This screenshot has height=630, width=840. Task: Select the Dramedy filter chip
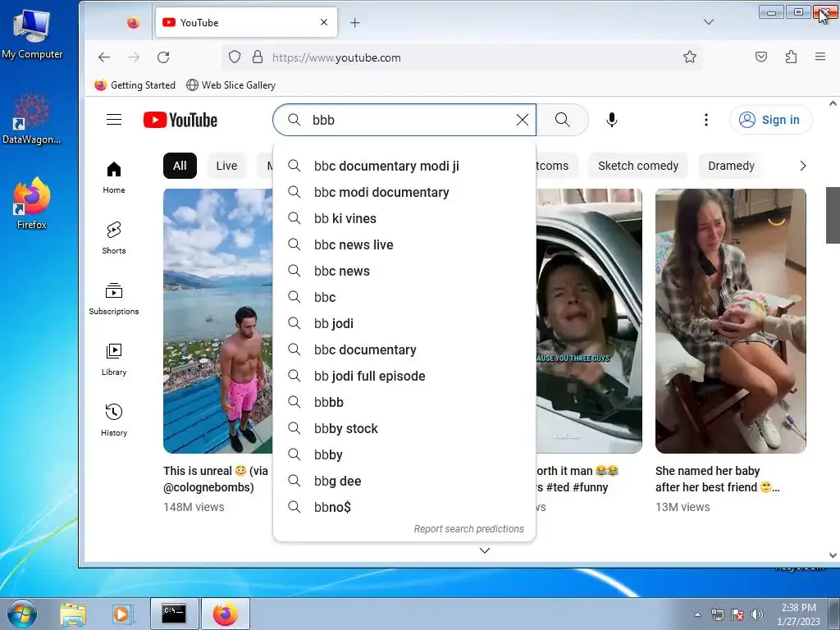point(731,166)
